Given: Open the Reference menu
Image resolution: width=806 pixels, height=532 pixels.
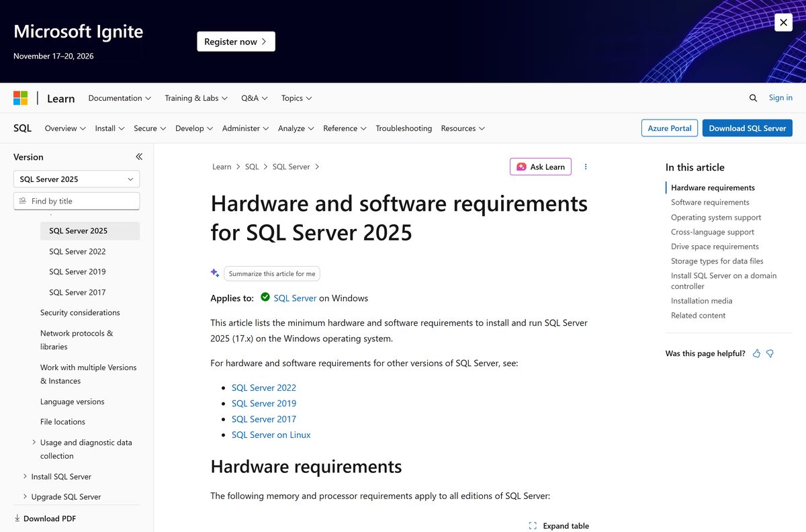Looking at the screenshot, I should point(345,128).
